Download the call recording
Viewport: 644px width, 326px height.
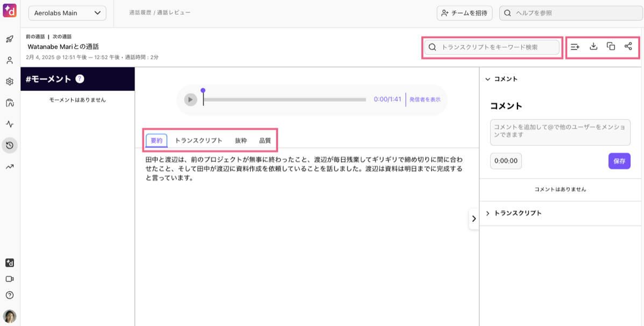(593, 47)
